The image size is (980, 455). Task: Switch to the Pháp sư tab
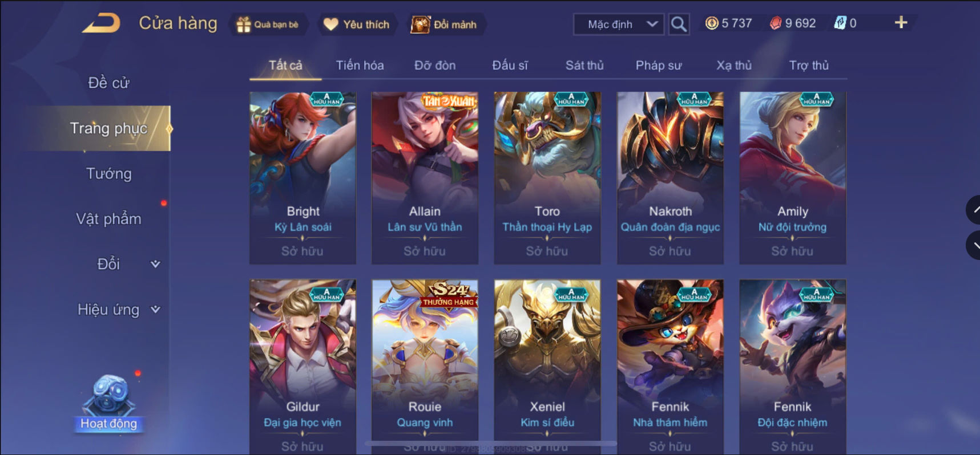tap(659, 65)
